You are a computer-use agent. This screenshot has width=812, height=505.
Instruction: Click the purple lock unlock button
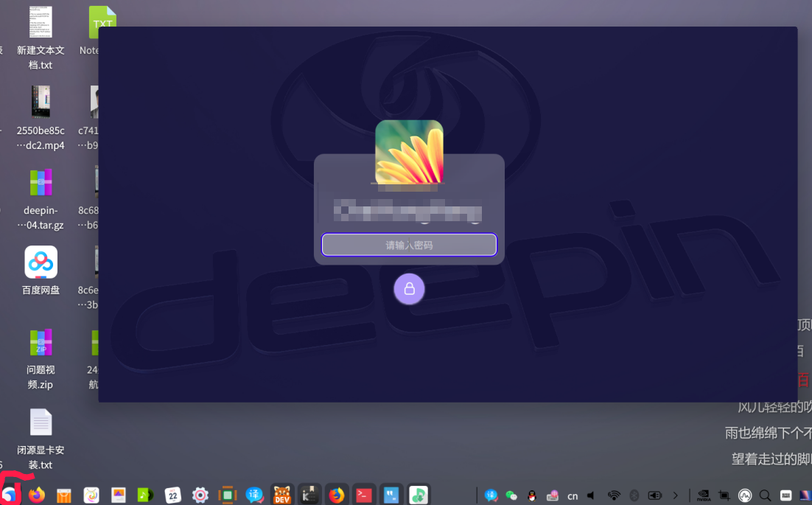pos(409,289)
